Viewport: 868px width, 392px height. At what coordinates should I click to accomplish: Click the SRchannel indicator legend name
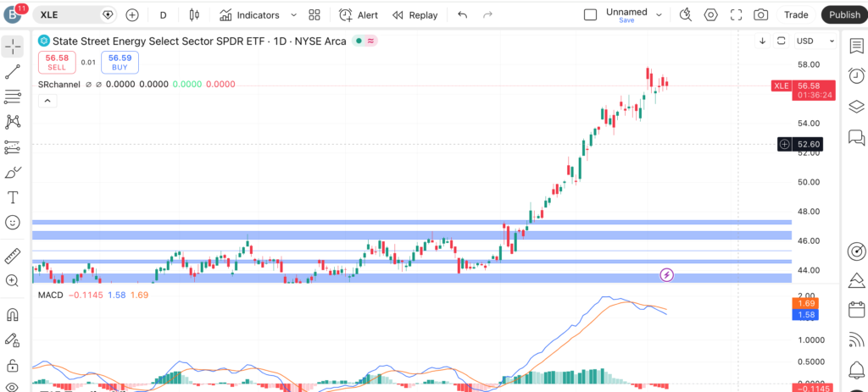click(x=59, y=85)
